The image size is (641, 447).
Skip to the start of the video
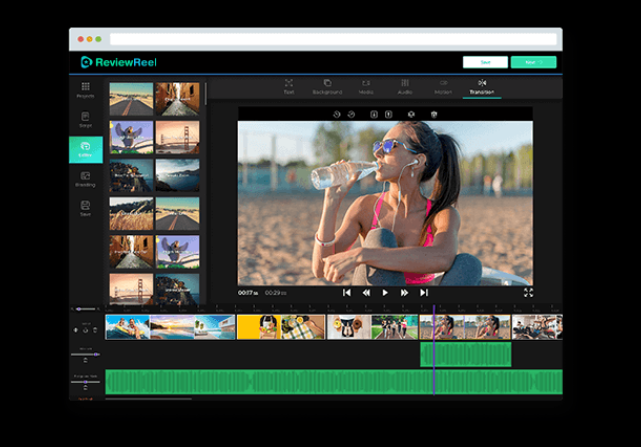(x=347, y=293)
